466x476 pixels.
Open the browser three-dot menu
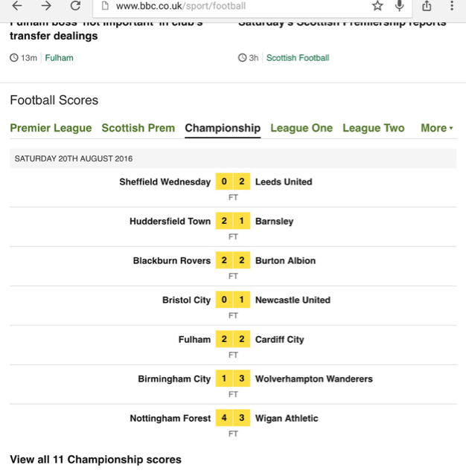coord(452,5)
